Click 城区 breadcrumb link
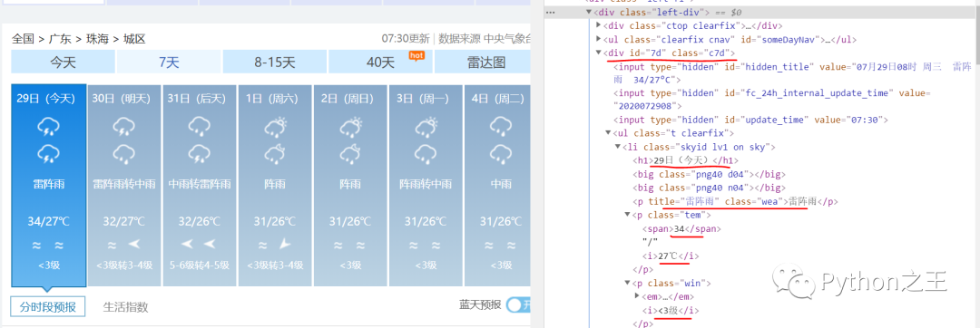 point(134,39)
